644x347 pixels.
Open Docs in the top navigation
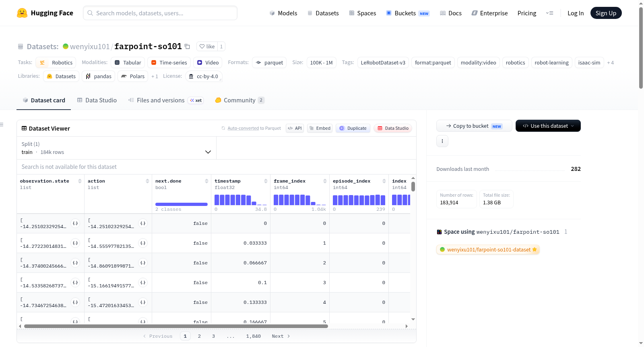point(451,13)
